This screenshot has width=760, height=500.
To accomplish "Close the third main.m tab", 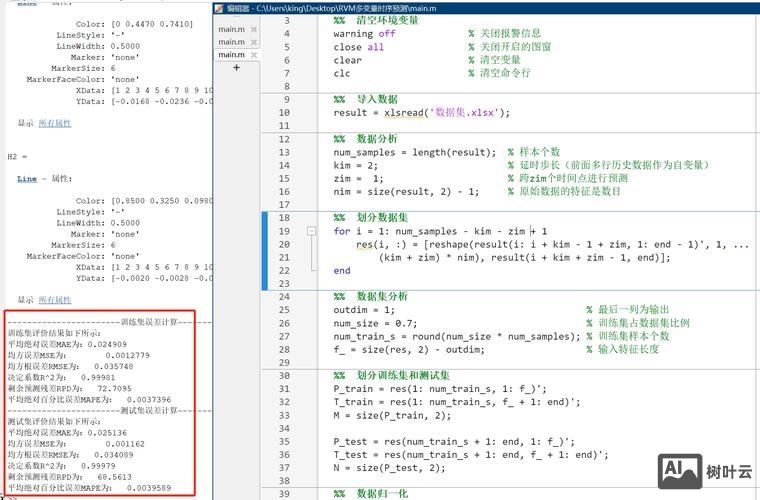I will (254, 55).
